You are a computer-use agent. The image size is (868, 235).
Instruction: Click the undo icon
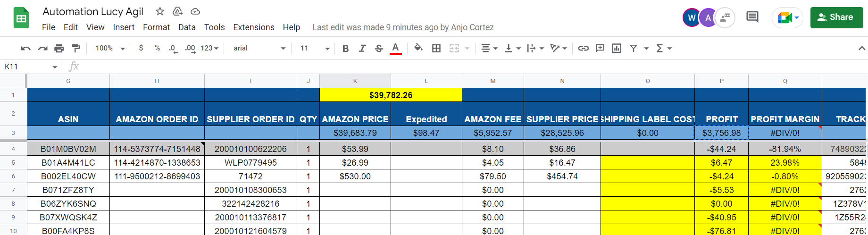pyautogui.click(x=26, y=48)
